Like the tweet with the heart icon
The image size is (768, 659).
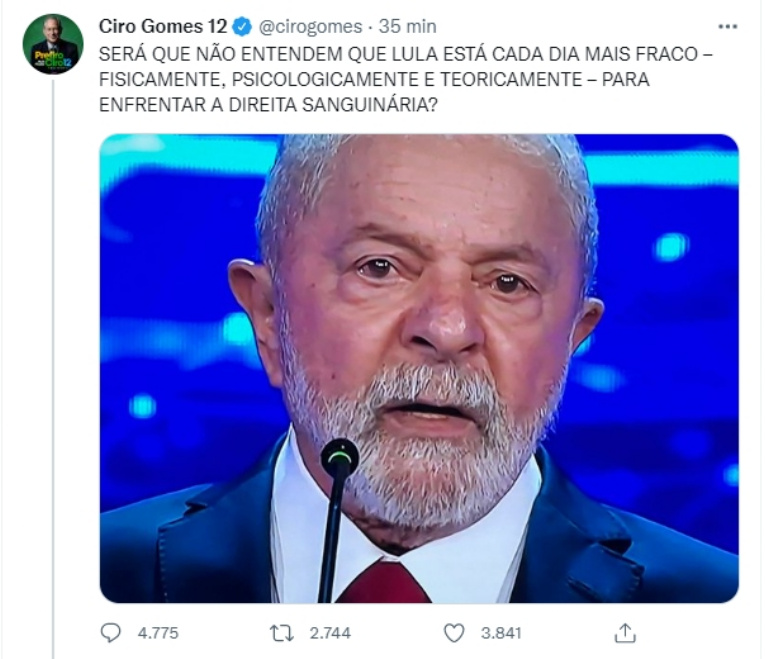454,632
